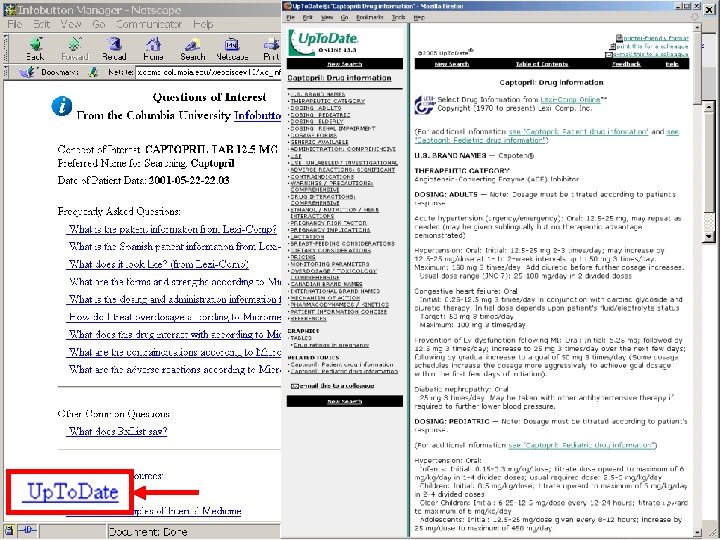
Task: Click Netscape location URL field
Action: pyautogui.click(x=208, y=72)
